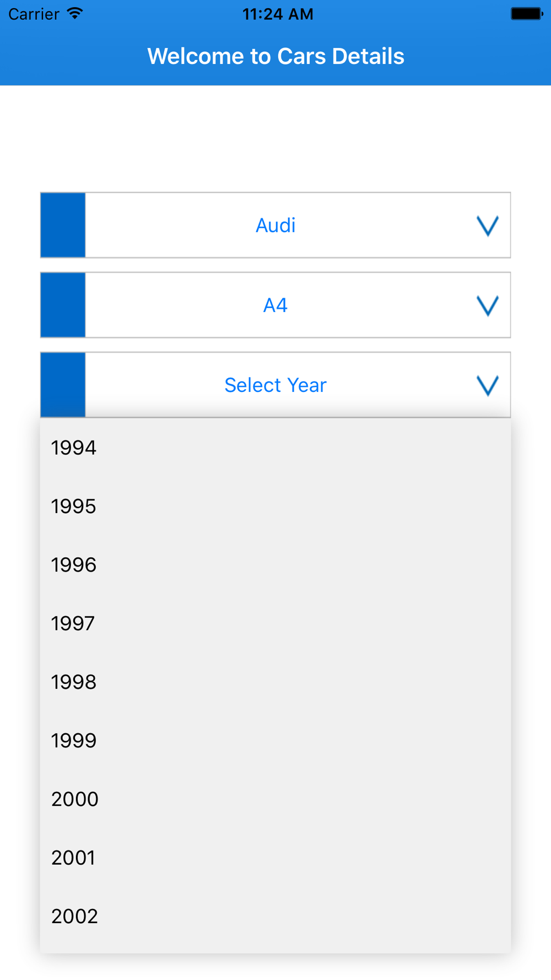Click the blue square beside Select Year

point(63,385)
